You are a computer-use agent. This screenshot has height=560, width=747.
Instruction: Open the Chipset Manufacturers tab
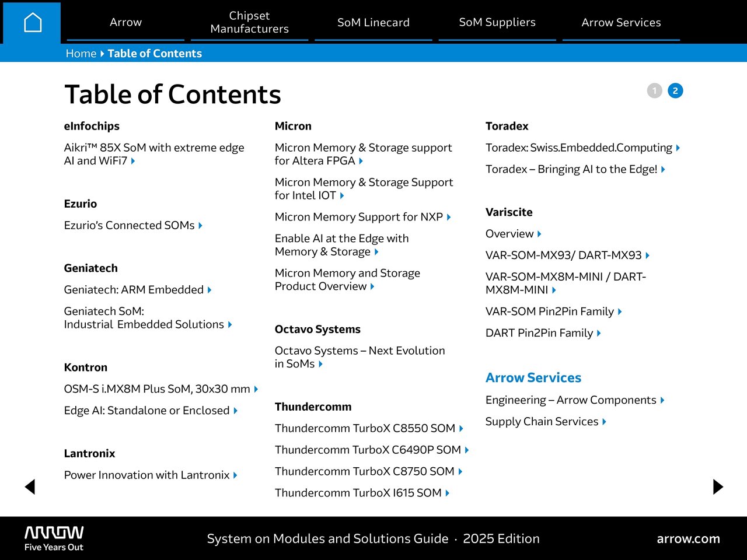click(x=249, y=22)
